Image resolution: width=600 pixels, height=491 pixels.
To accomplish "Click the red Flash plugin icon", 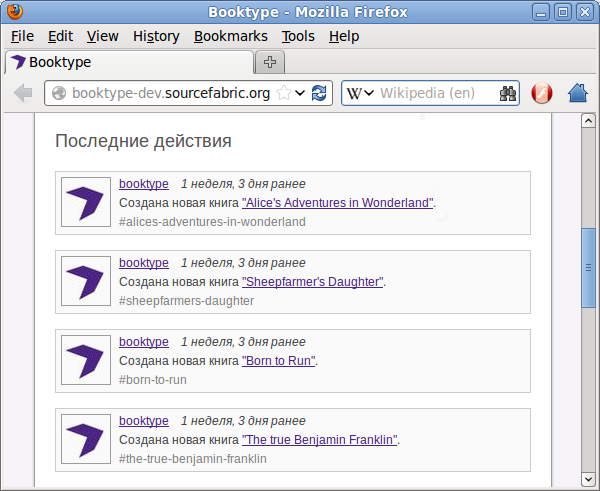I will pyautogui.click(x=541, y=93).
